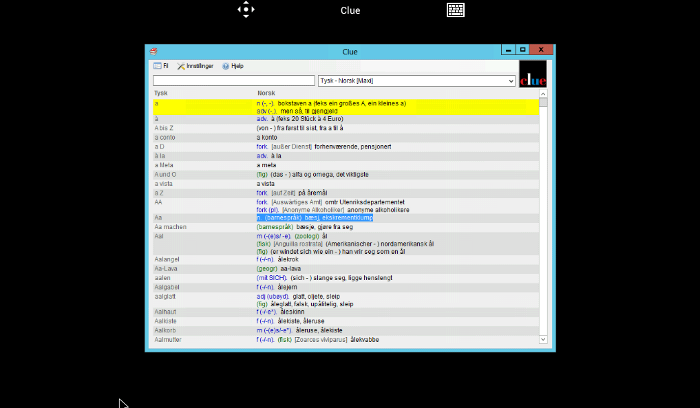The height and width of the screenshot is (408, 700).
Task: Click the scrollbar up arrow
Action: [543, 94]
